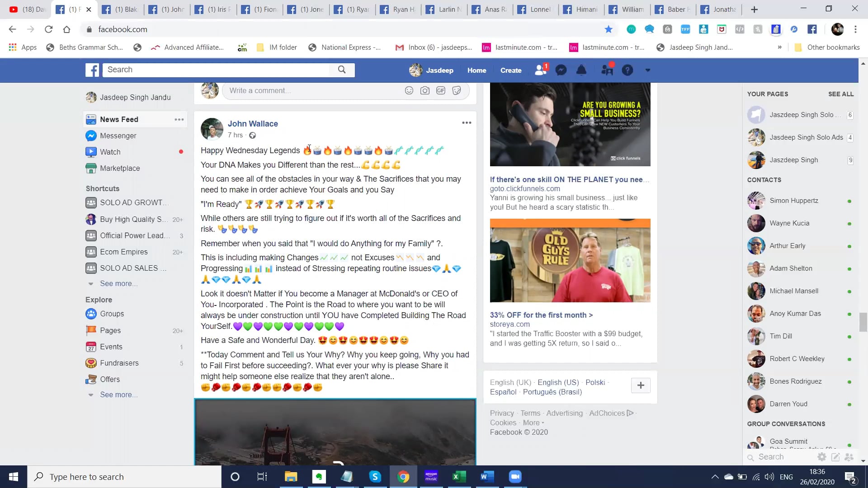Open Marketplace in left sidebar
The width and height of the screenshot is (868, 488).
tap(120, 168)
